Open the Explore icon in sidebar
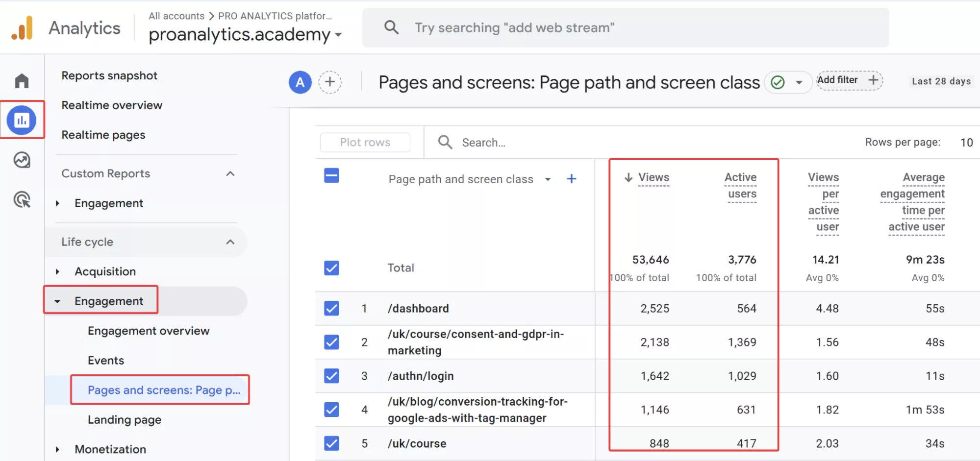Image resolution: width=980 pixels, height=461 pixels. 22,160
